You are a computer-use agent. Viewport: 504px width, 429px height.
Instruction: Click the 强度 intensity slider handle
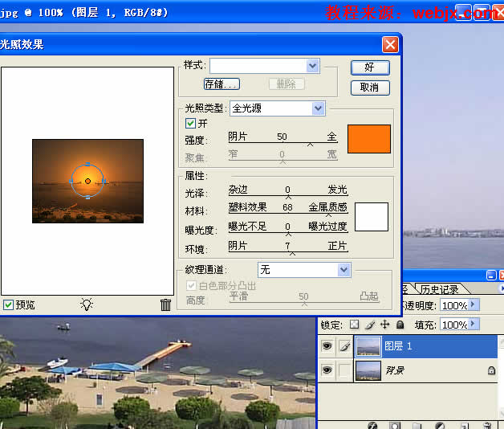pos(310,145)
